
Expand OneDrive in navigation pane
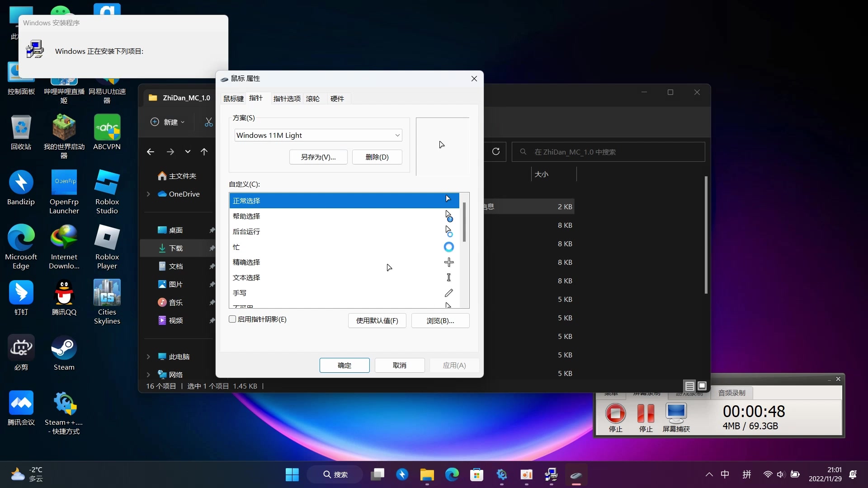tap(148, 194)
